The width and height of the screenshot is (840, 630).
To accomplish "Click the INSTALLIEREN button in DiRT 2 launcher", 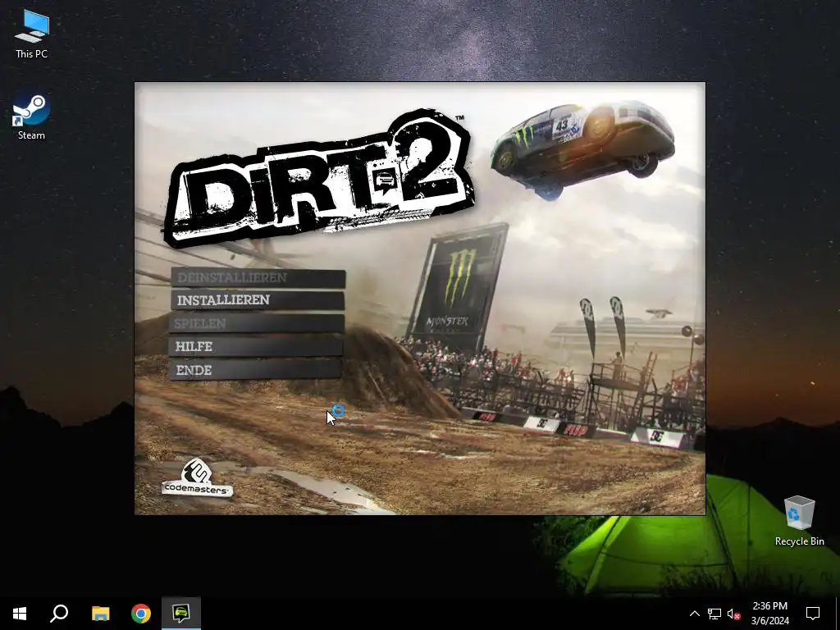I will 258,300.
